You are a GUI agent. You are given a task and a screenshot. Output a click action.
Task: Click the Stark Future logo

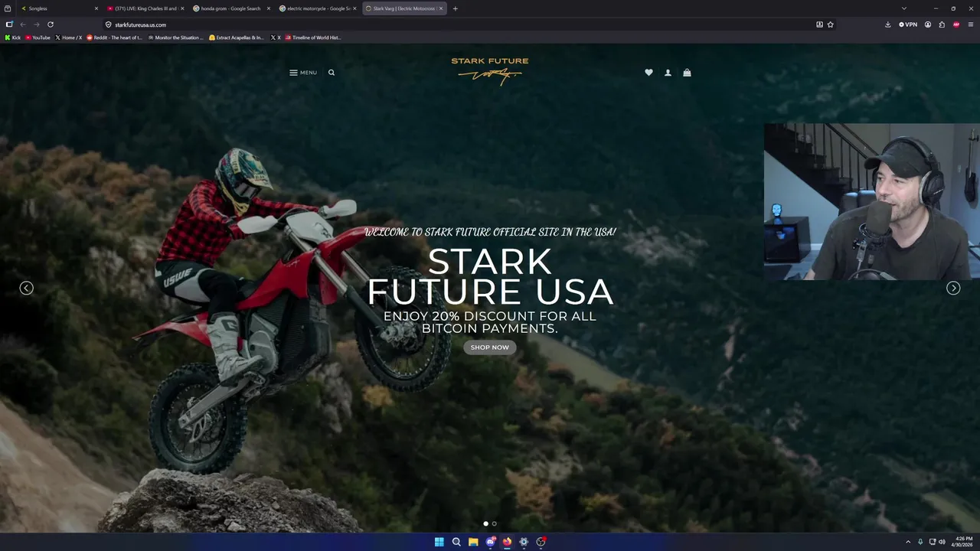pos(490,70)
